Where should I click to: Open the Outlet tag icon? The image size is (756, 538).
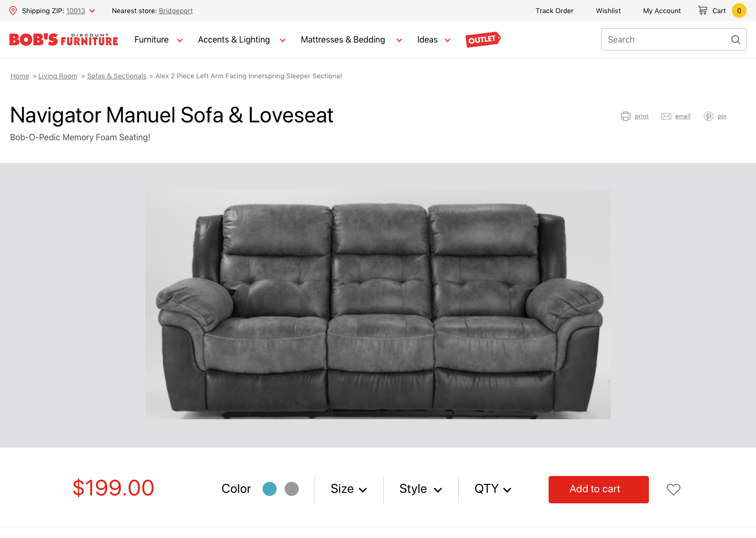point(483,39)
